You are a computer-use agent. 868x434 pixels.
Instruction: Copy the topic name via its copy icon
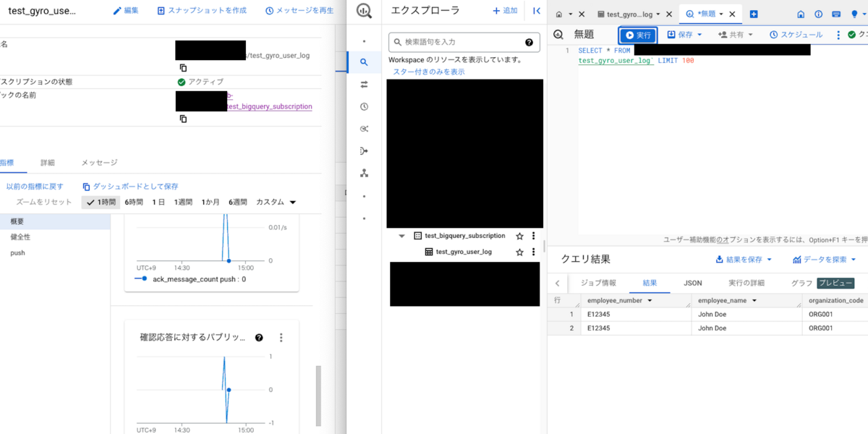[x=183, y=119]
